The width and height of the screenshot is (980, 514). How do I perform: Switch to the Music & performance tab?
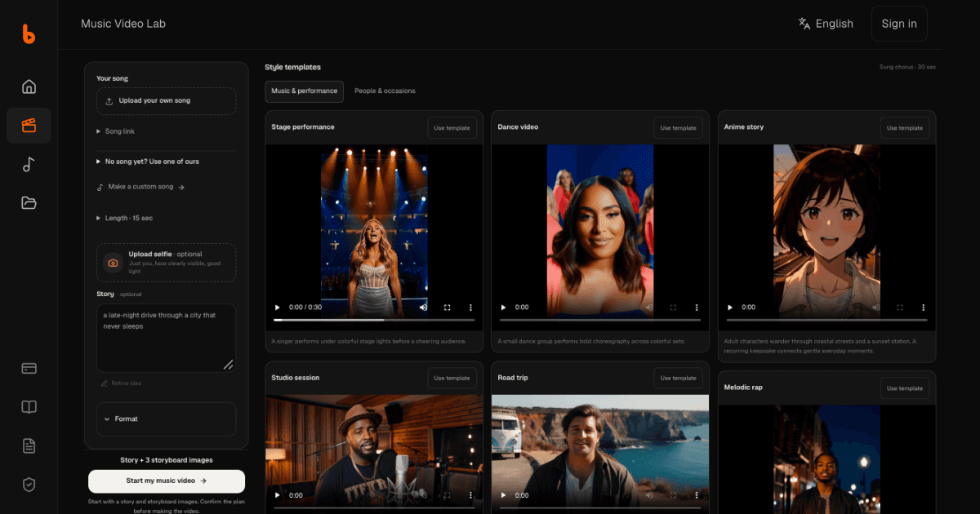304,91
